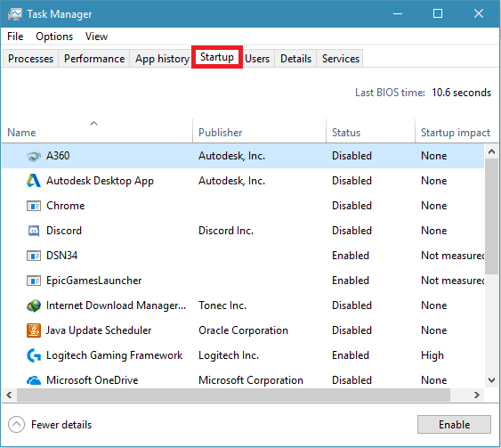Viewport: 501px width, 448px height.
Task: Sort by the Name column header
Action: 97,131
